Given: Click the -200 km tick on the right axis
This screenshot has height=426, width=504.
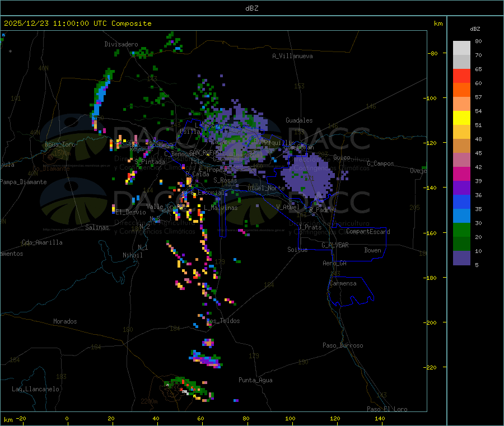Looking at the screenshot, I should (x=431, y=322).
